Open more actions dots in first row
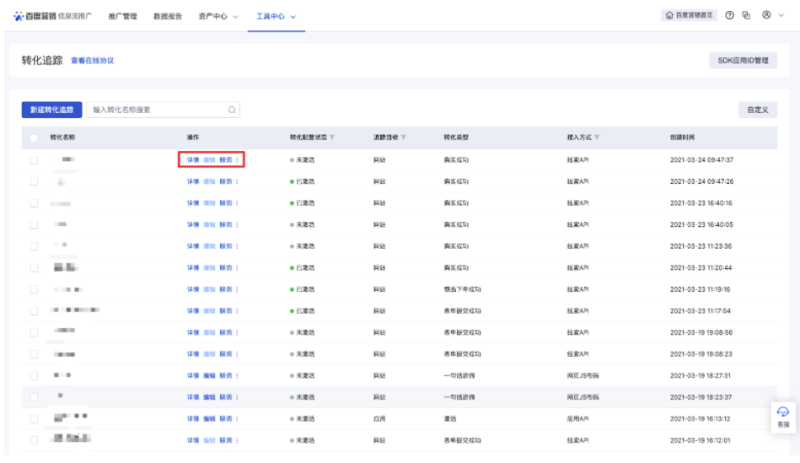The height and width of the screenshot is (463, 800). click(x=238, y=160)
